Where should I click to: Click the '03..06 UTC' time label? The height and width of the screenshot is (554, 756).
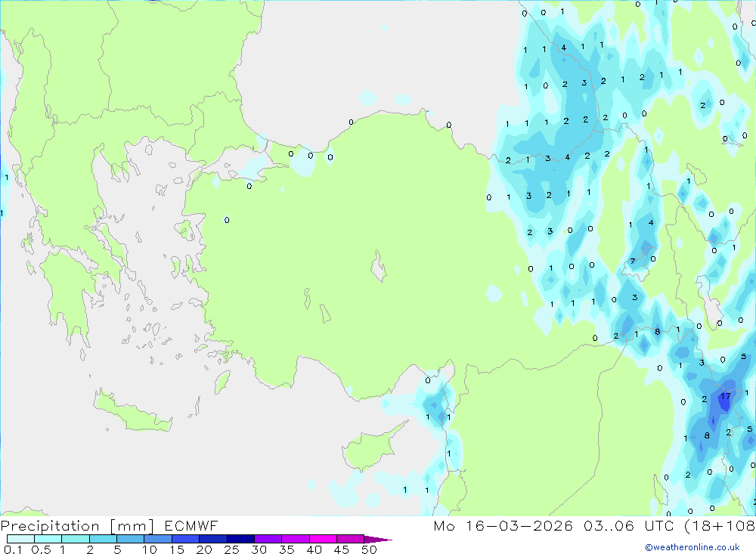pos(628,525)
